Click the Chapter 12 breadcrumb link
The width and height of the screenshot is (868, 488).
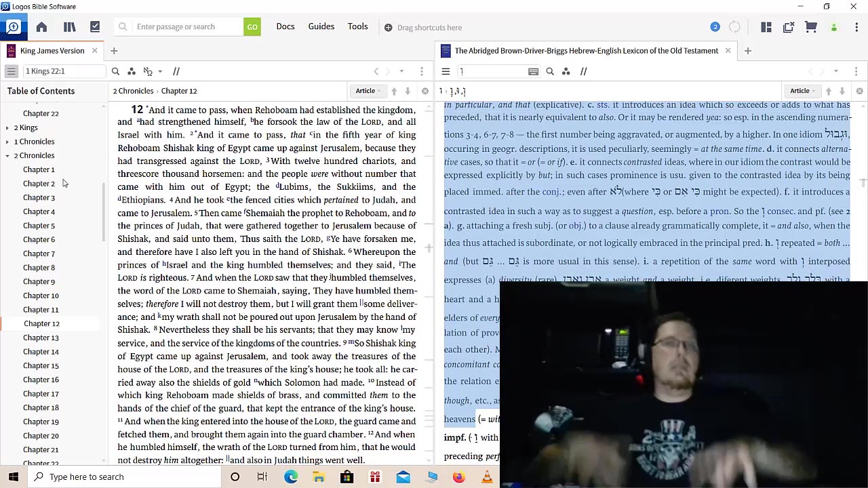(x=178, y=91)
